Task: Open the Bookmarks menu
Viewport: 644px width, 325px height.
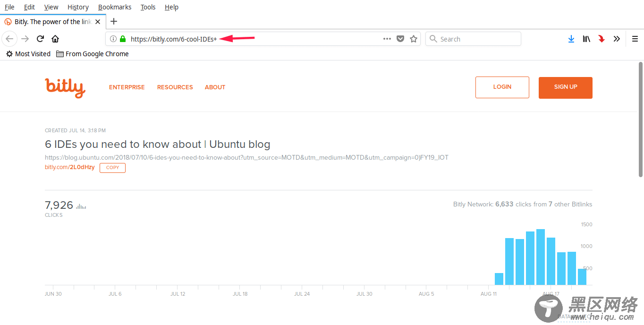Action: pos(115,7)
